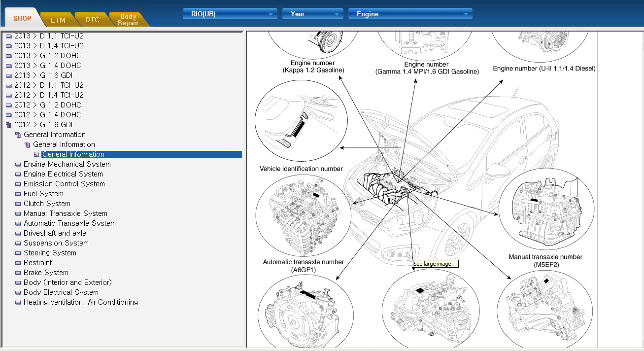
Task: Open Fuel System section
Action: click(x=43, y=194)
